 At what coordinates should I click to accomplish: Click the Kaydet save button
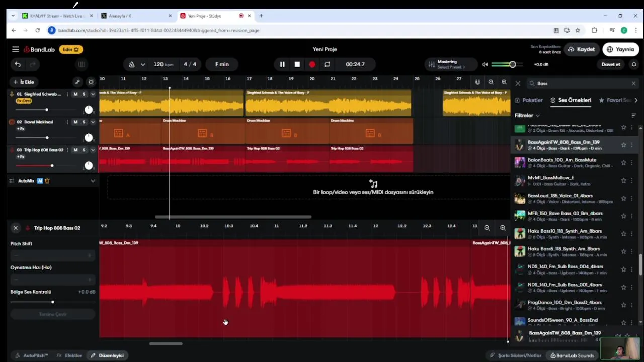coord(581,49)
